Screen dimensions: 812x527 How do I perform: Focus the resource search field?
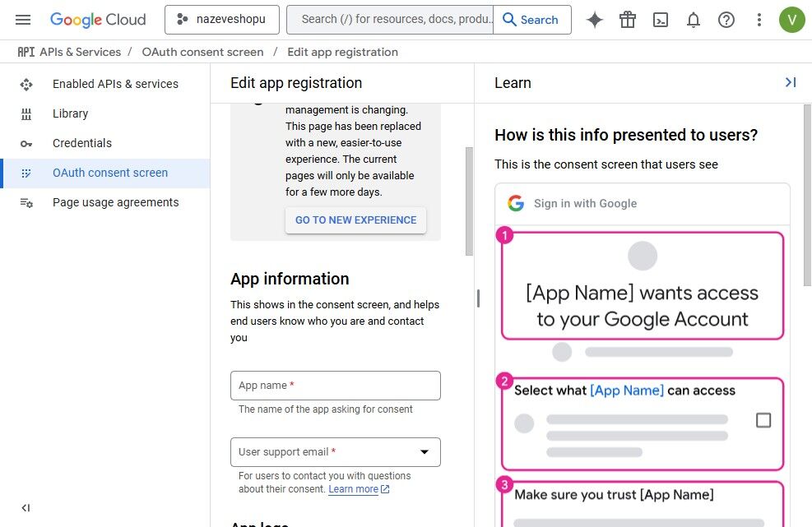pyautogui.click(x=391, y=20)
